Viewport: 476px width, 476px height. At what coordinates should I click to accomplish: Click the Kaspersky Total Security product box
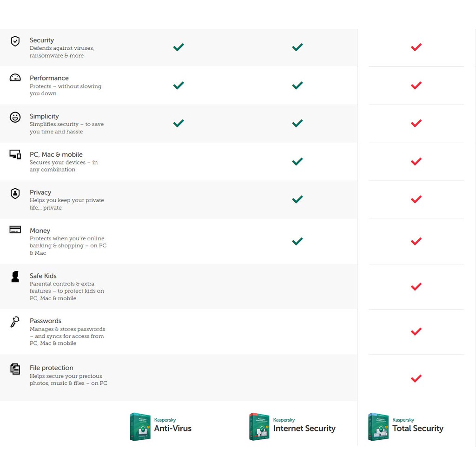pos(378,426)
